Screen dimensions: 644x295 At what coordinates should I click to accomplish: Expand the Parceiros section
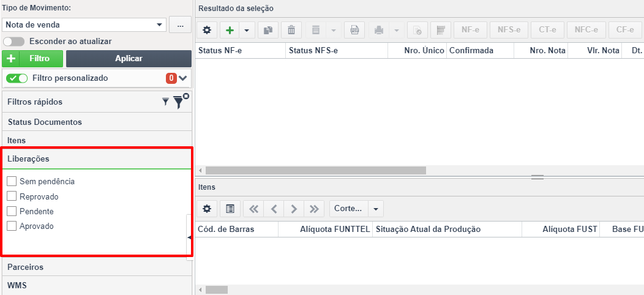click(97, 267)
